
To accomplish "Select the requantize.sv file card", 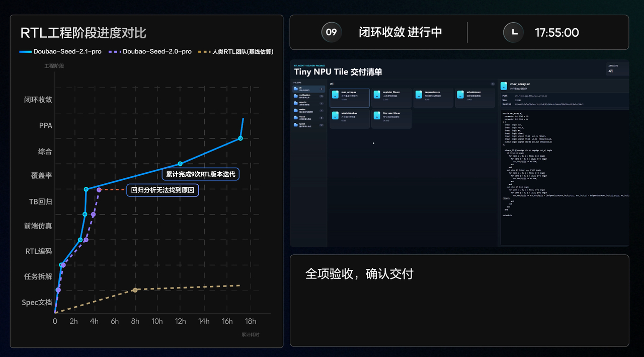I will coord(433,98).
